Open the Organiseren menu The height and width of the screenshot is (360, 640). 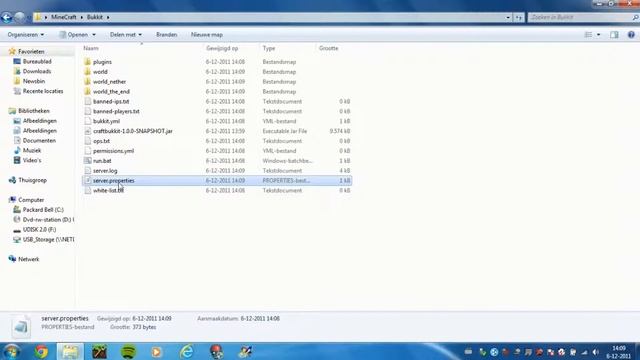point(26,35)
